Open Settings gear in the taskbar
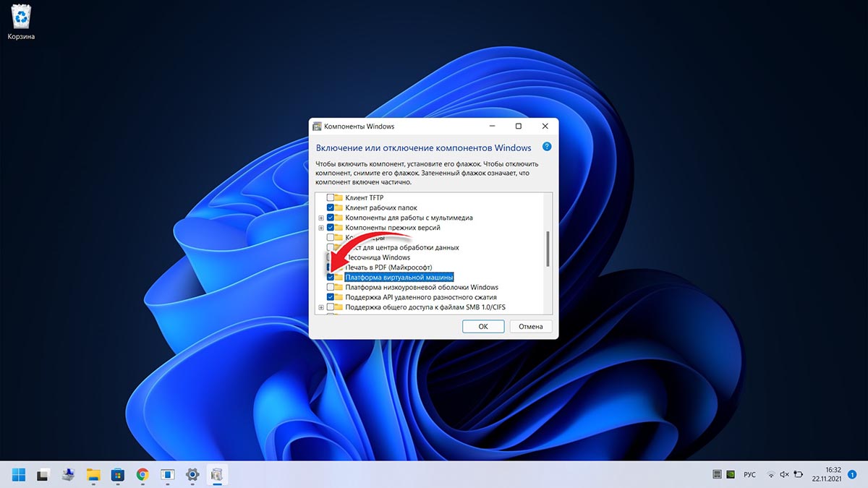Screen dimensions: 868x488 tap(192, 474)
